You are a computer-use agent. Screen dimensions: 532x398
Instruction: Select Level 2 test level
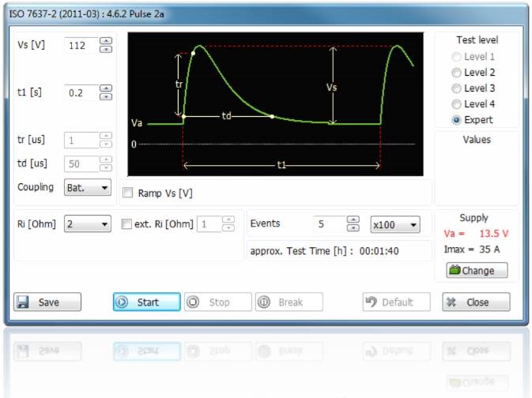tap(455, 73)
